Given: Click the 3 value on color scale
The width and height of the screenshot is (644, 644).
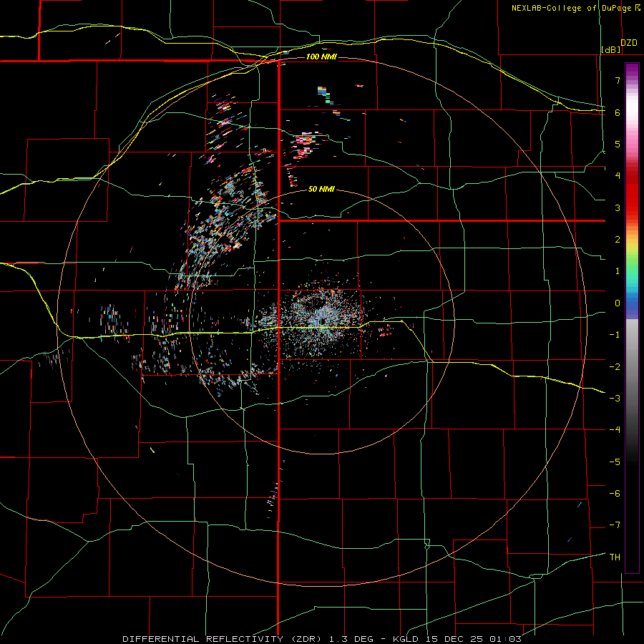Looking at the screenshot, I should (x=618, y=208).
